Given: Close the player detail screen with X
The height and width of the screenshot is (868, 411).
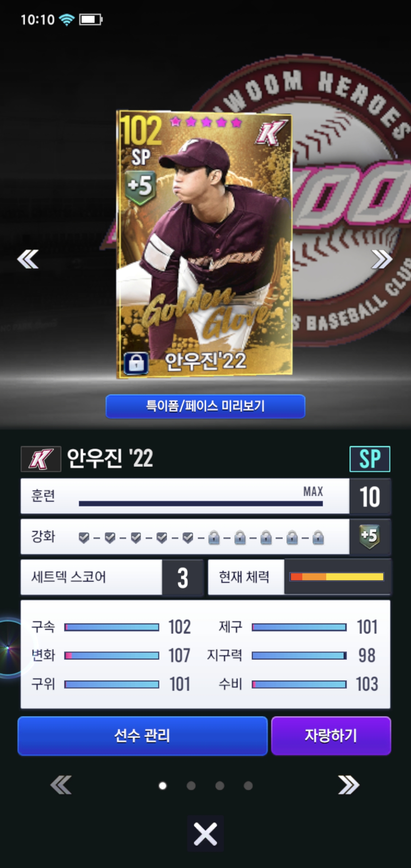Looking at the screenshot, I should click(205, 834).
